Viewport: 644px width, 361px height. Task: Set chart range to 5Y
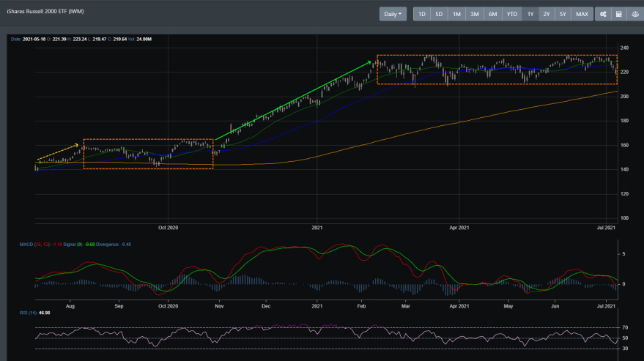click(563, 14)
